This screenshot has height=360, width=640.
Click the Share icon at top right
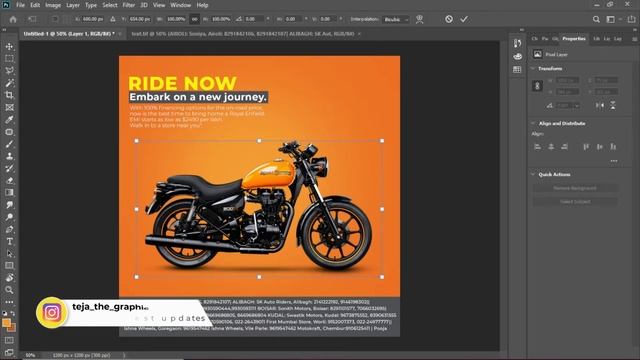click(631, 19)
